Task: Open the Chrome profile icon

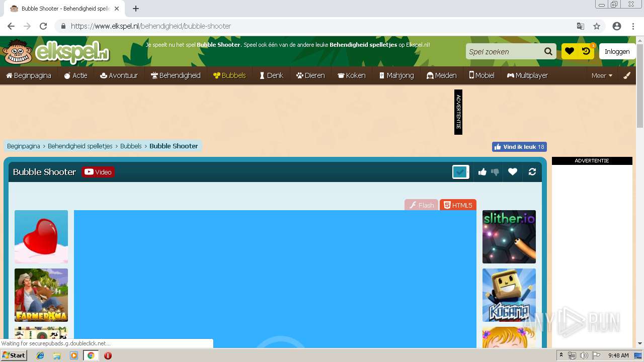Action: [x=617, y=26]
